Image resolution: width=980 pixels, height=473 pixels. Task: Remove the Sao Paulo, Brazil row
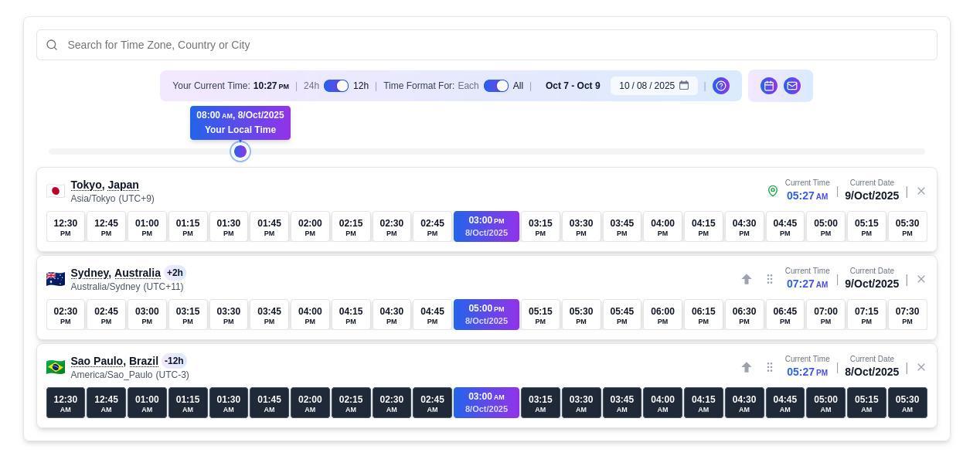pyautogui.click(x=920, y=367)
